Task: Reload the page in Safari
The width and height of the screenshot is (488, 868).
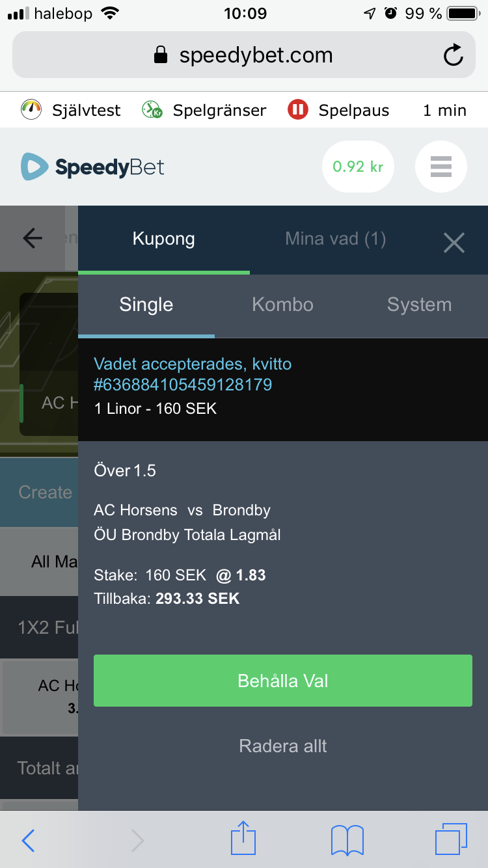Action: tap(453, 55)
